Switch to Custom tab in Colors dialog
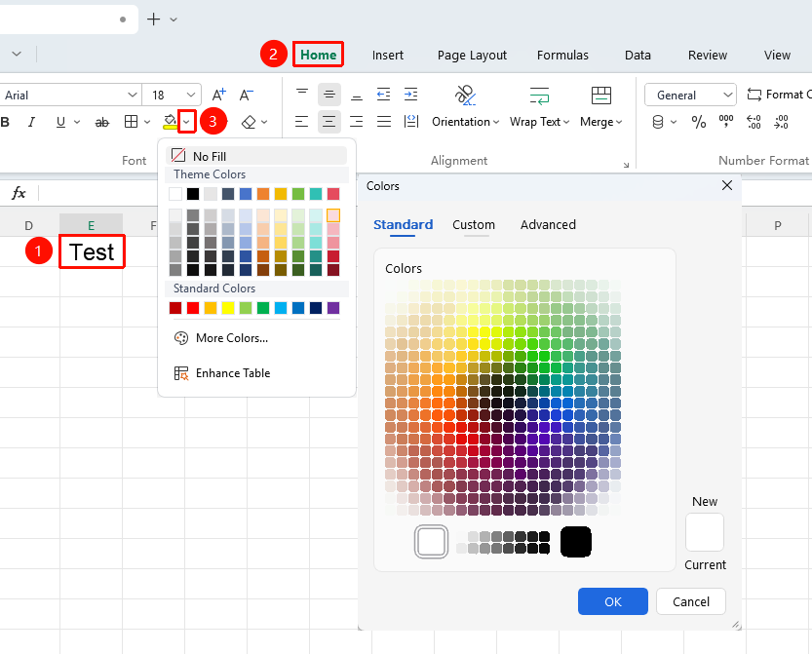The width and height of the screenshot is (812, 654). click(474, 225)
